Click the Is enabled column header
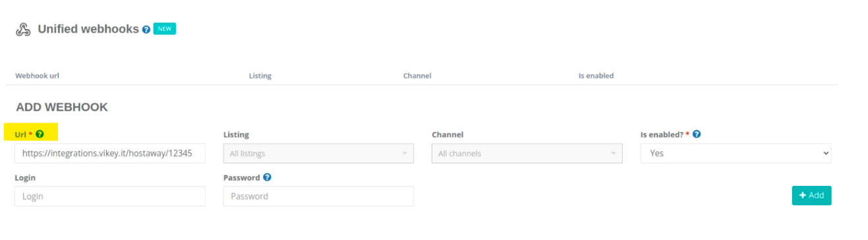 [x=596, y=76]
